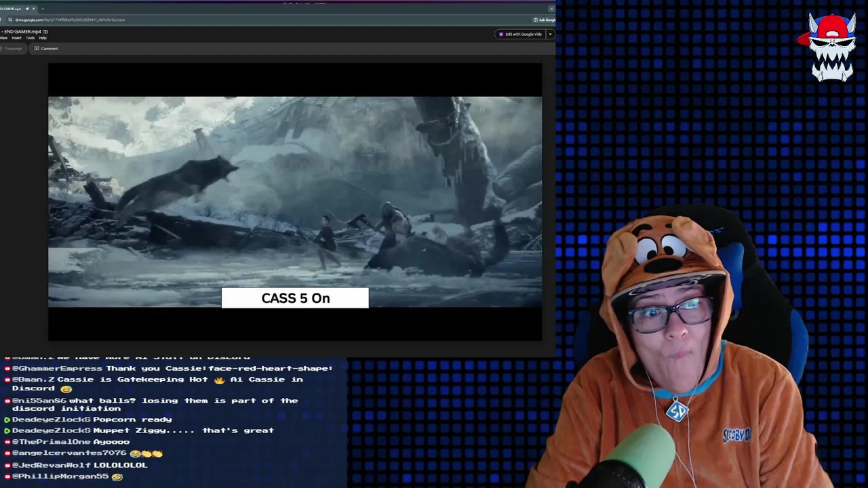Click the Comment button
Viewport: 868px width, 488px height.
point(46,49)
